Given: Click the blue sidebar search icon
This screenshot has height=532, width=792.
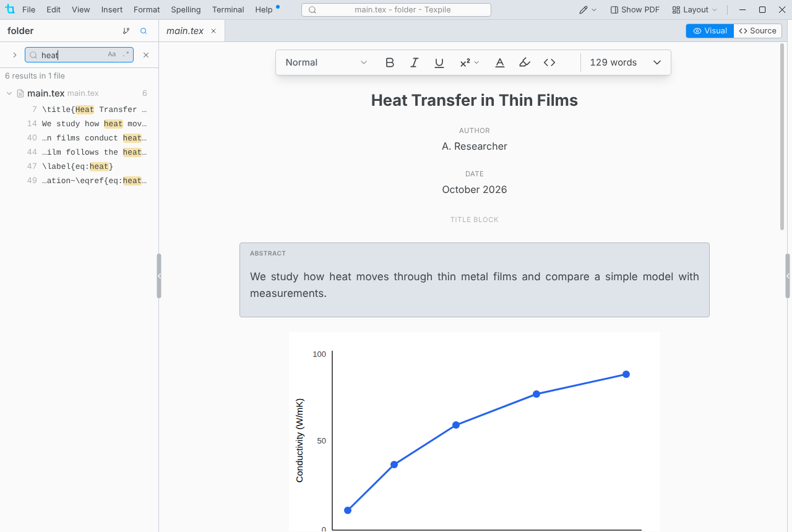Looking at the screenshot, I should click(144, 31).
